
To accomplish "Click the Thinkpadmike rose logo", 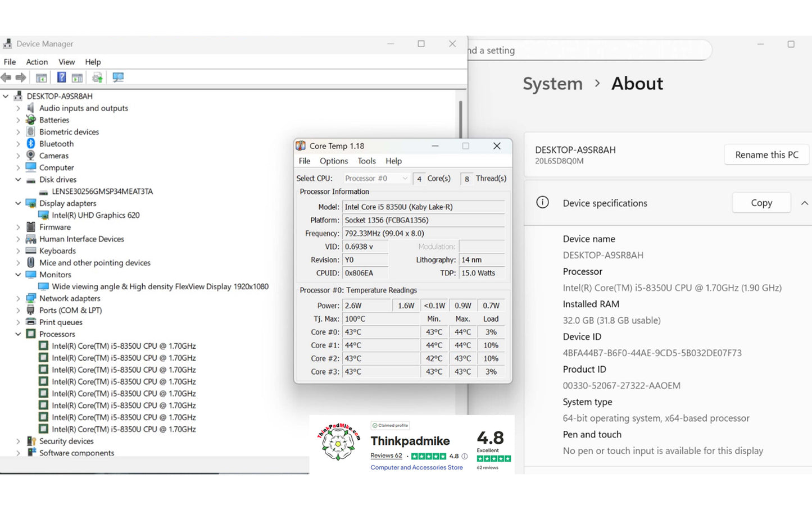I will click(338, 442).
